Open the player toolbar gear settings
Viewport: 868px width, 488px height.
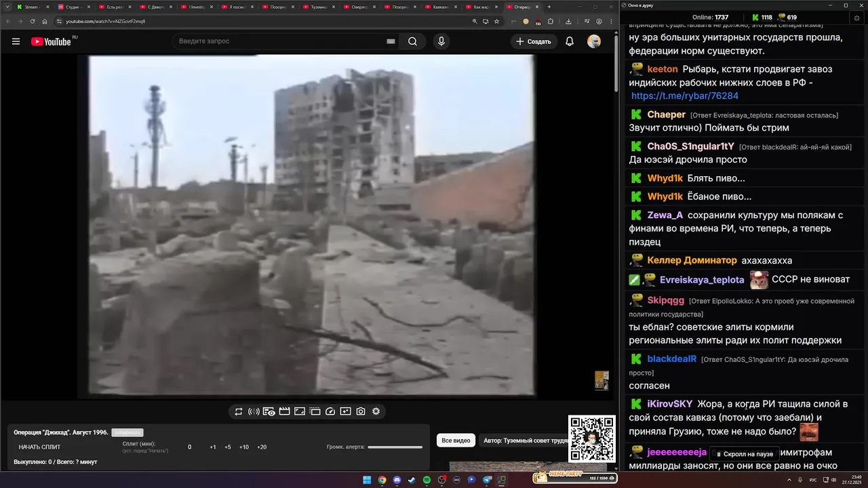pos(376,411)
